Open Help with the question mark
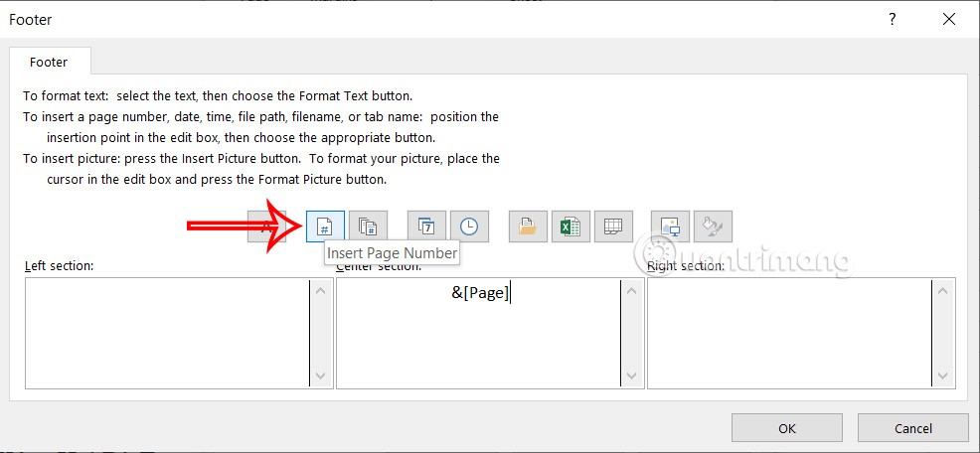This screenshot has width=980, height=453. pyautogui.click(x=893, y=19)
